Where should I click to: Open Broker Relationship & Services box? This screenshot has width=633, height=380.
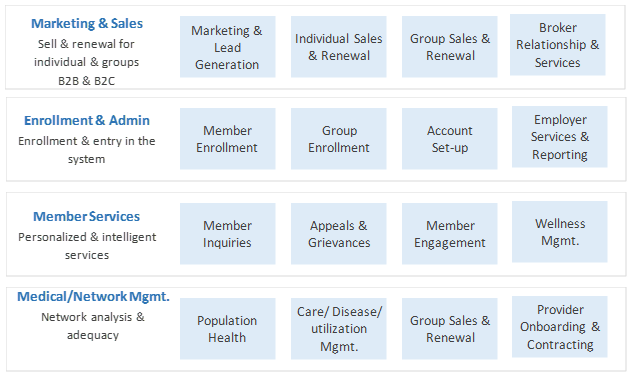(558, 45)
